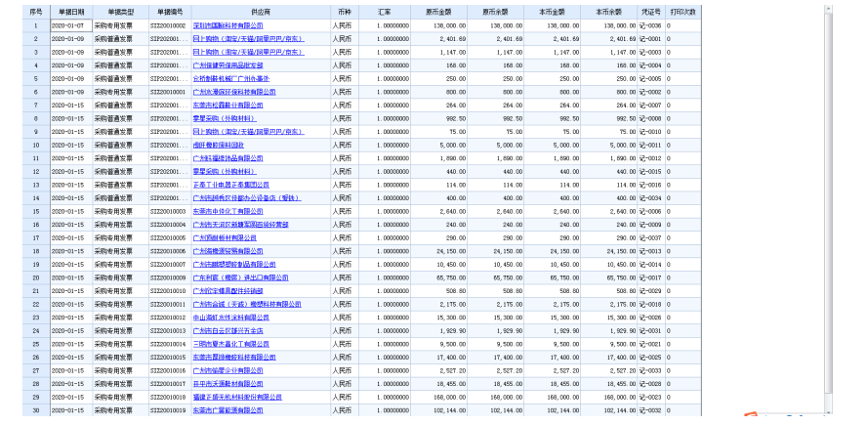Open supplier link for document SIZ20010010
This screenshot has height=425, width=868.
(228, 291)
